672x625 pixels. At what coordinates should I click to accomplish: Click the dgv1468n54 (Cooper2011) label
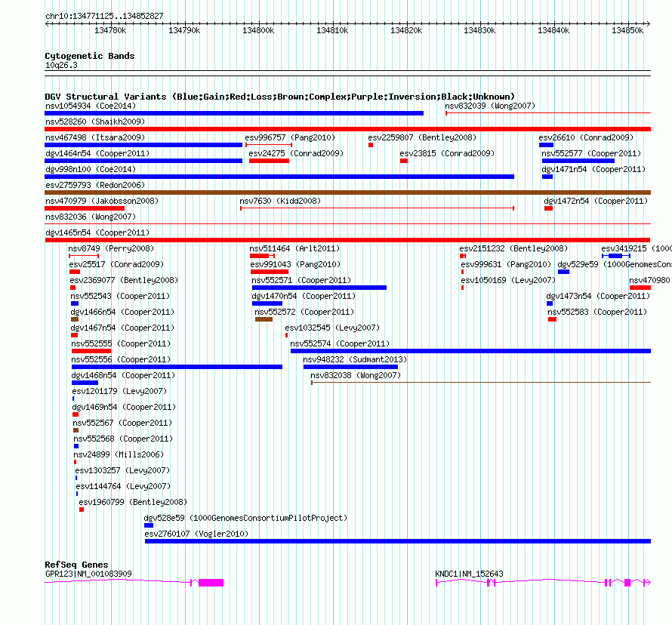(123, 375)
